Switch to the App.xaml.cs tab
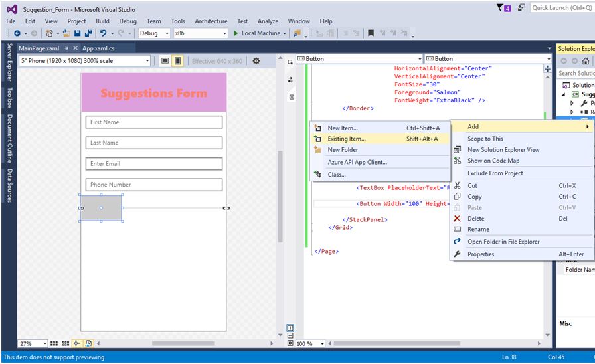 pyautogui.click(x=98, y=48)
